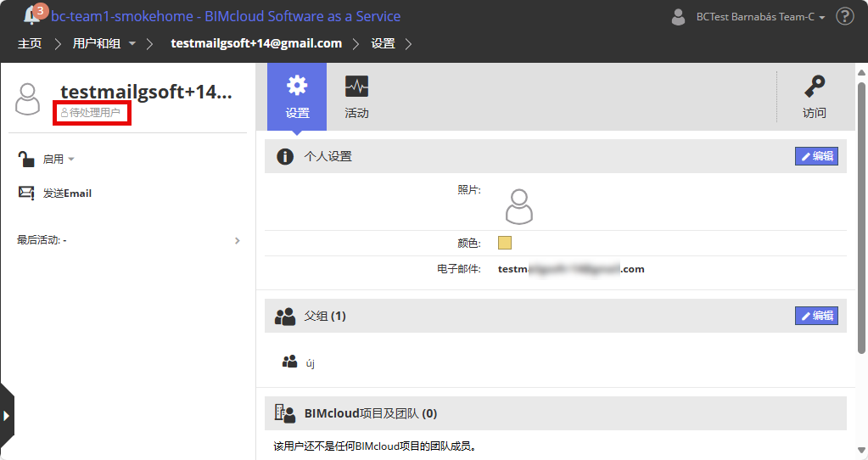Click the 设置 breadcrumb item
868x460 pixels.
click(x=383, y=44)
